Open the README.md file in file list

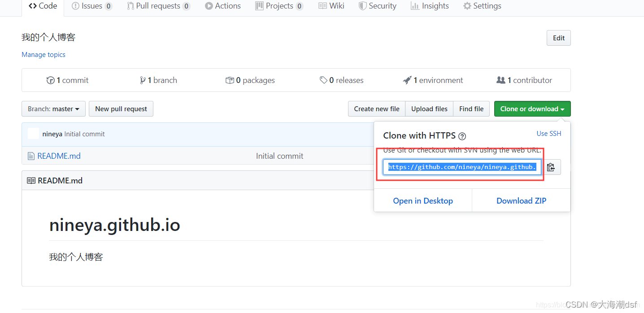[59, 156]
